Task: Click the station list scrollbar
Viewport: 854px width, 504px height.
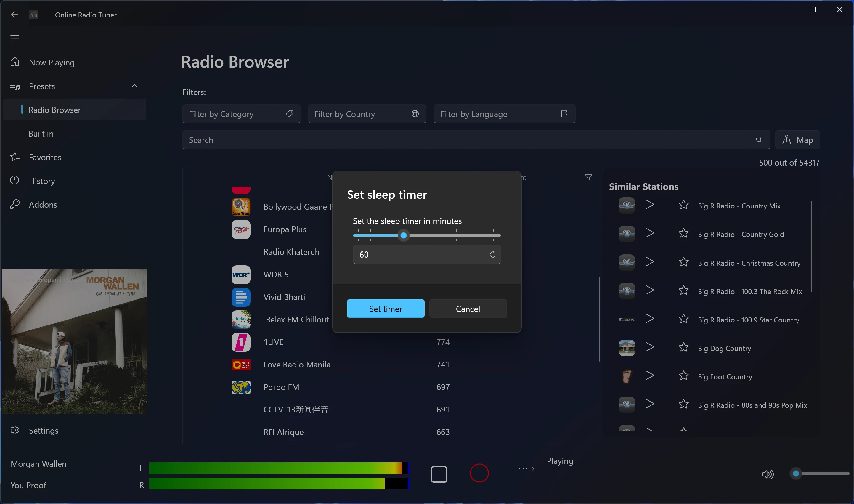Action: pyautogui.click(x=599, y=319)
